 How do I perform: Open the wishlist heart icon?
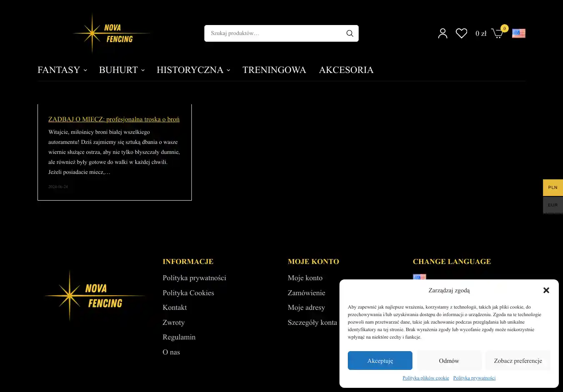pyautogui.click(x=461, y=33)
